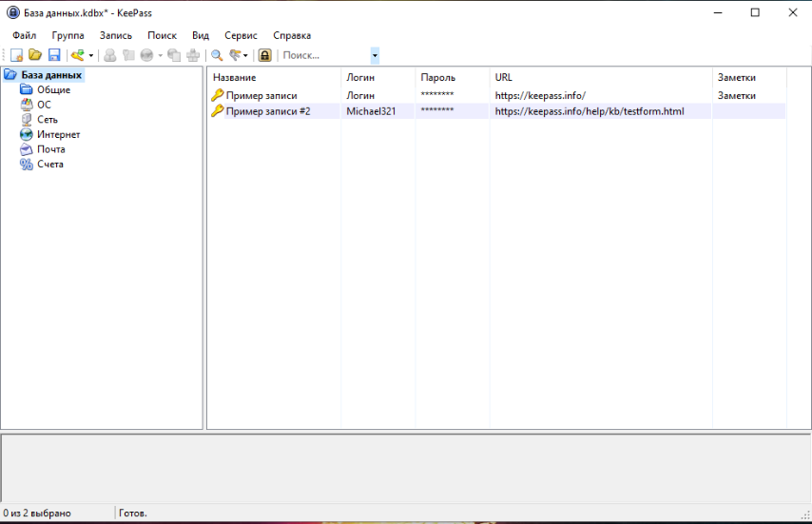
Task: Close the KeePass window
Action: [793, 12]
